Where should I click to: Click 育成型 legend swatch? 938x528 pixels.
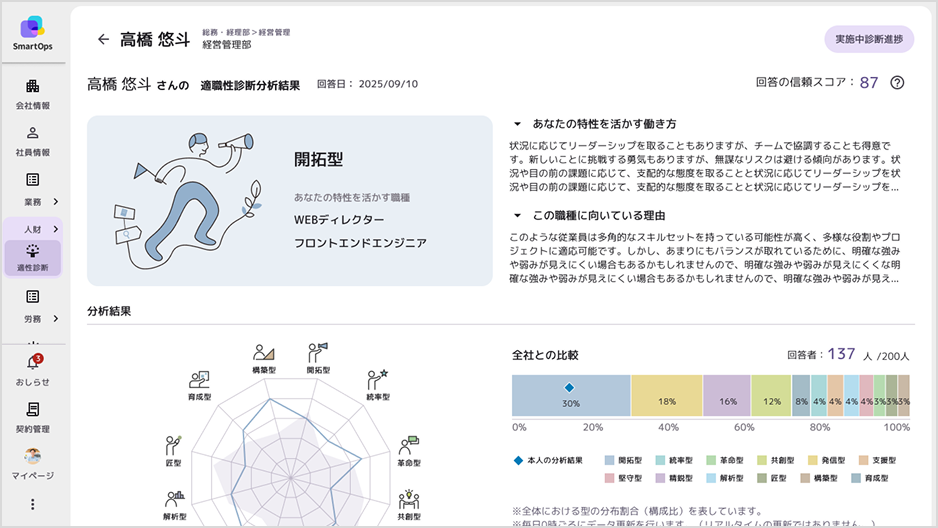click(x=856, y=478)
